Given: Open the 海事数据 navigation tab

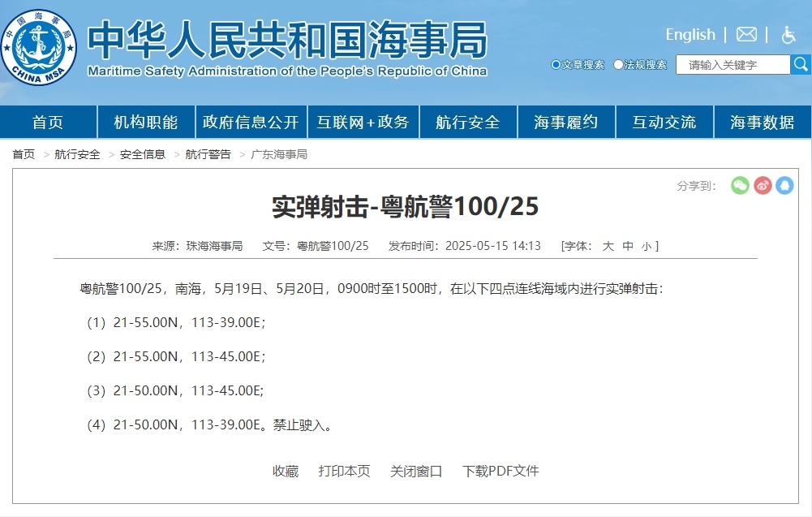Looking at the screenshot, I should 763,123.
